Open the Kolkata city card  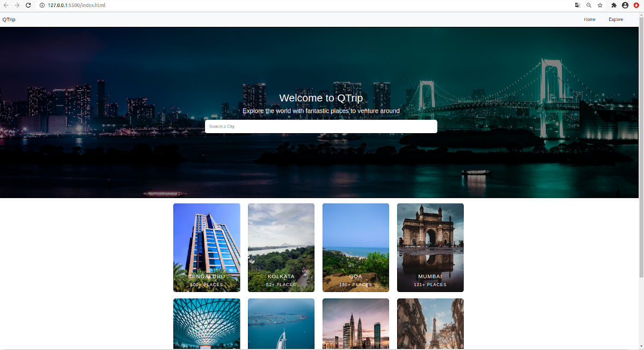point(281,247)
